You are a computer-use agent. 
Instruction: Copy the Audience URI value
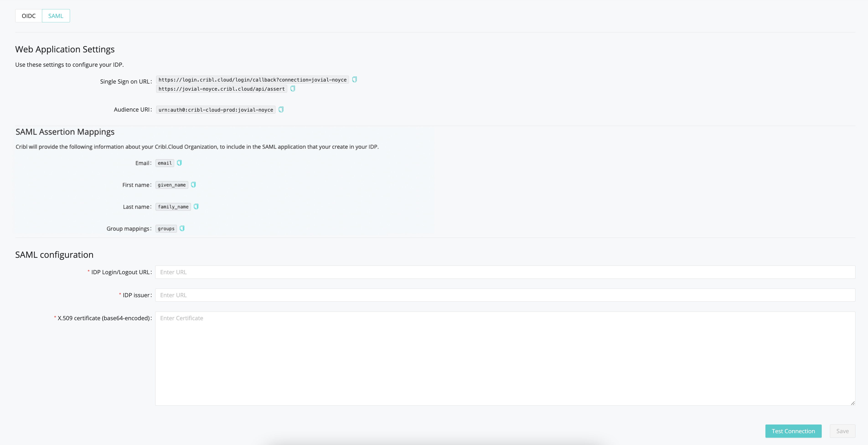[281, 110]
